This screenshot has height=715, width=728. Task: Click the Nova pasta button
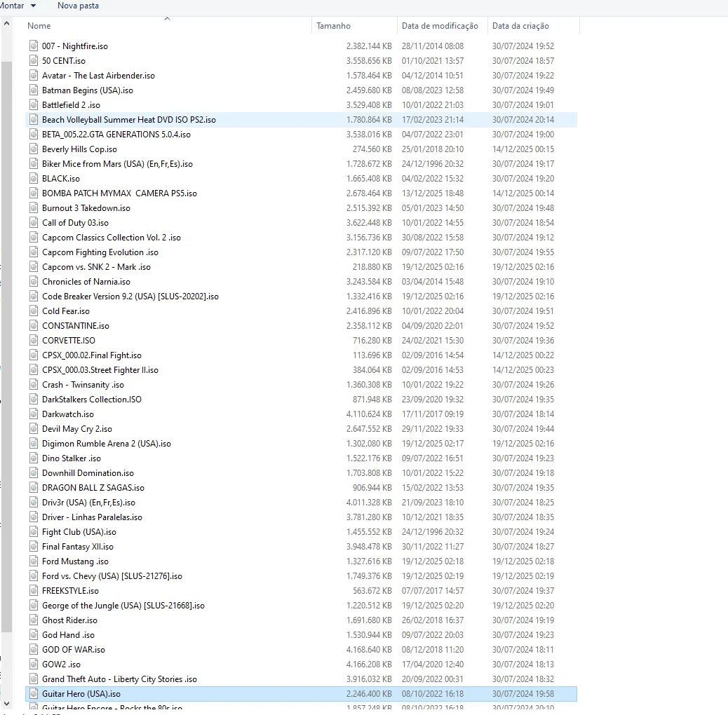coord(78,6)
